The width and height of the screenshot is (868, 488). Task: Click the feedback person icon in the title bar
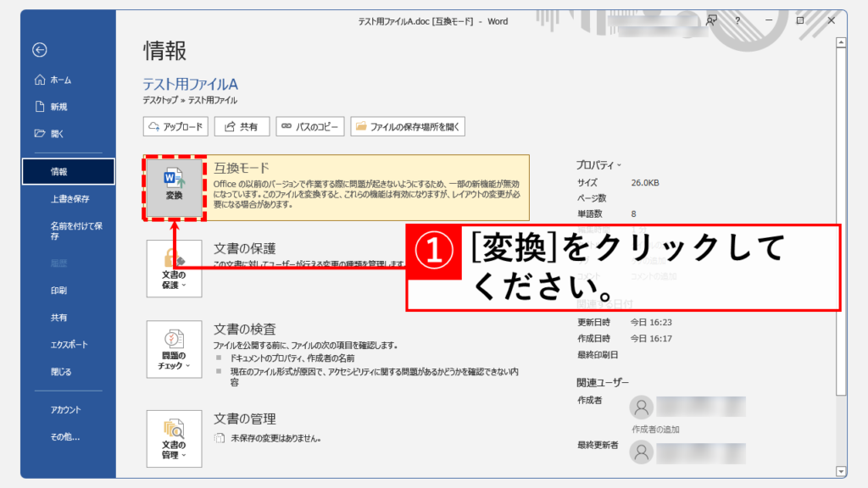[x=712, y=21]
